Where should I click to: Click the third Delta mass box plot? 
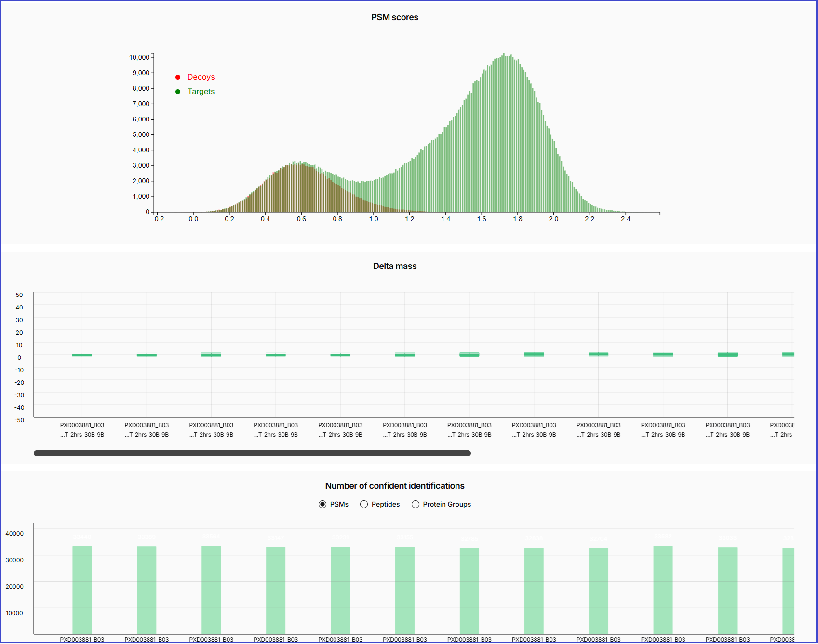point(211,355)
